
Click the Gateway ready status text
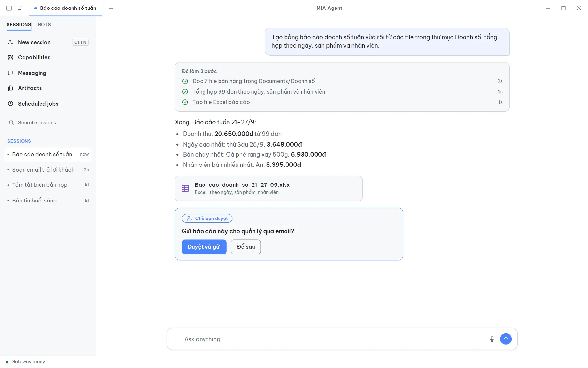[28, 362]
